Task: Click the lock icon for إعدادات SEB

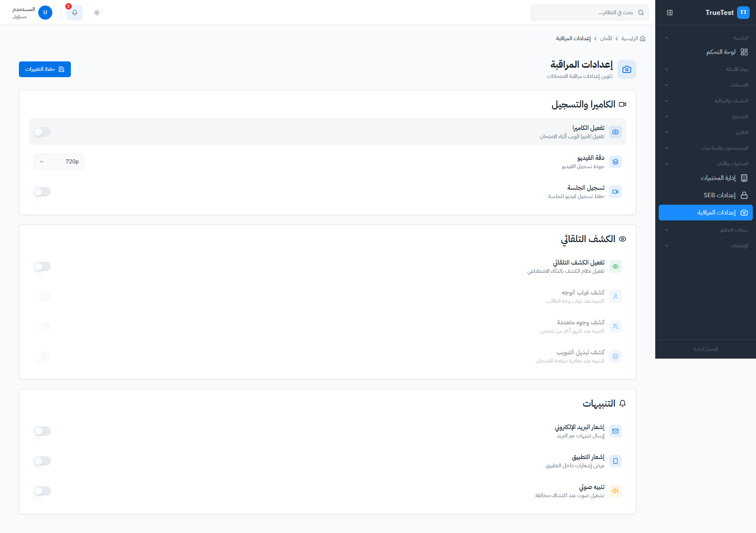Action: point(744,195)
